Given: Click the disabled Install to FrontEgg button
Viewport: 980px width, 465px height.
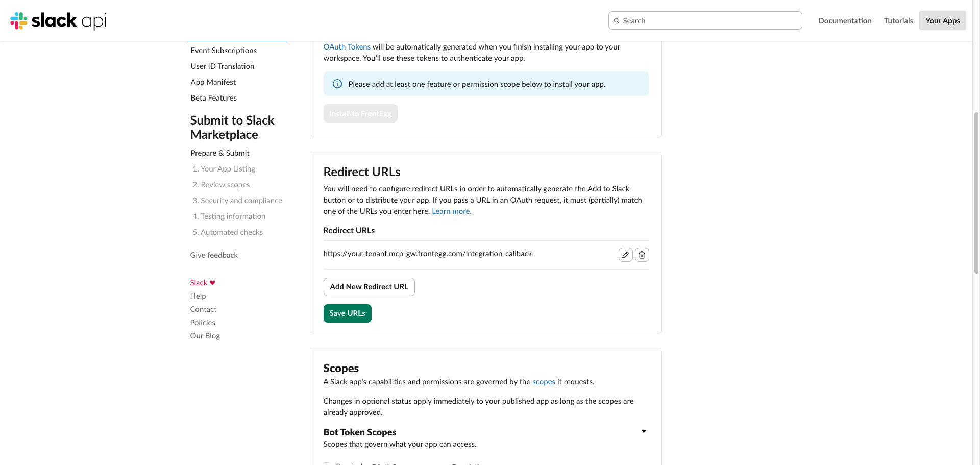Looking at the screenshot, I should point(360,113).
